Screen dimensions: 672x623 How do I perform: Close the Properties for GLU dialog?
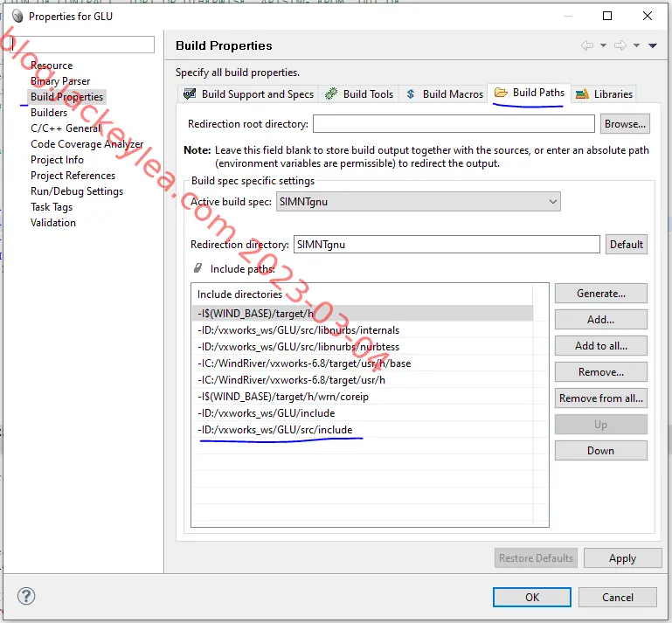(x=648, y=16)
